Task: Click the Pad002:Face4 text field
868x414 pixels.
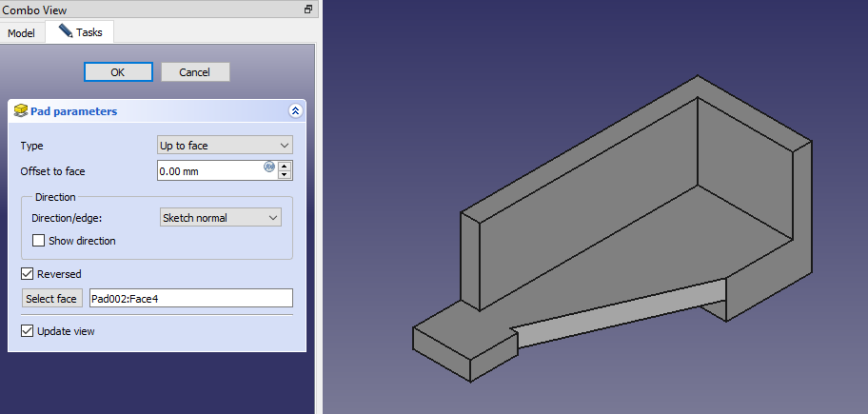Action: (x=190, y=299)
